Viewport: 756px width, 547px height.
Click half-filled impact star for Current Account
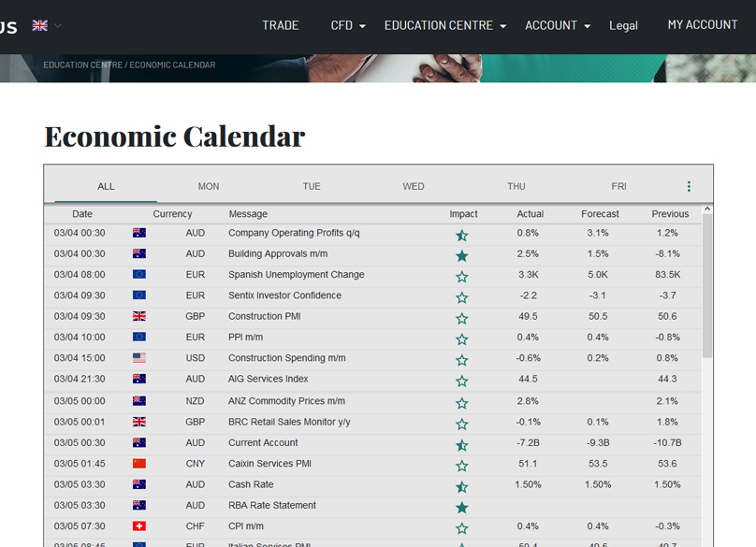462,445
